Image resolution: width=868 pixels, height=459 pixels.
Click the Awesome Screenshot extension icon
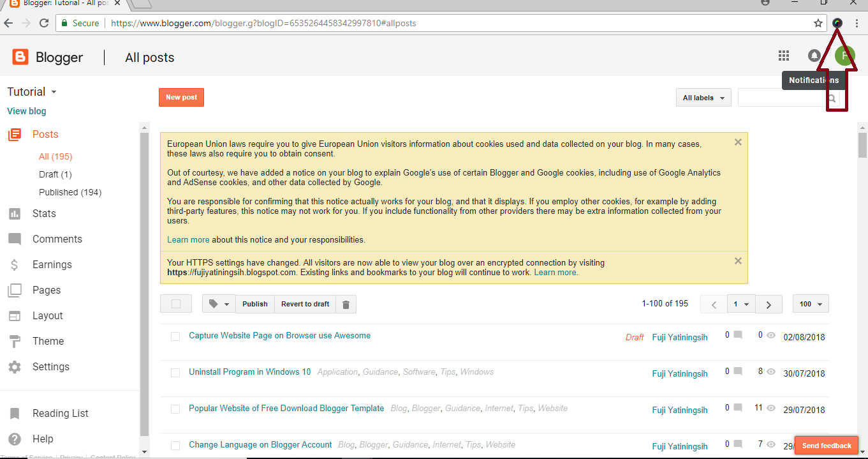click(837, 23)
